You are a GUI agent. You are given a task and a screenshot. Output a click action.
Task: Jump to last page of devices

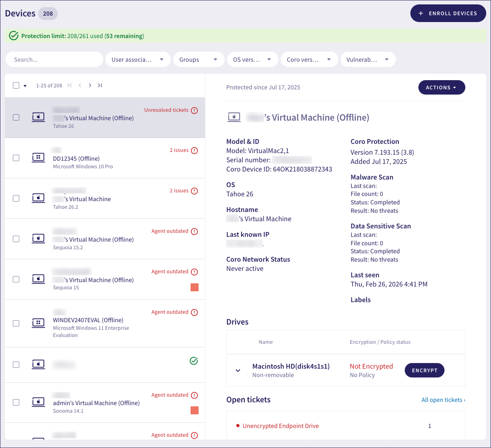pyautogui.click(x=100, y=85)
